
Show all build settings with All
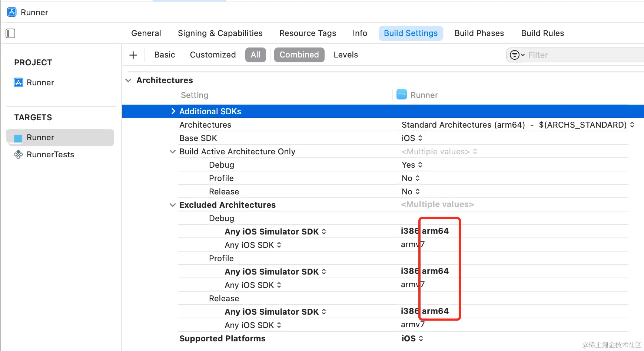coord(255,55)
